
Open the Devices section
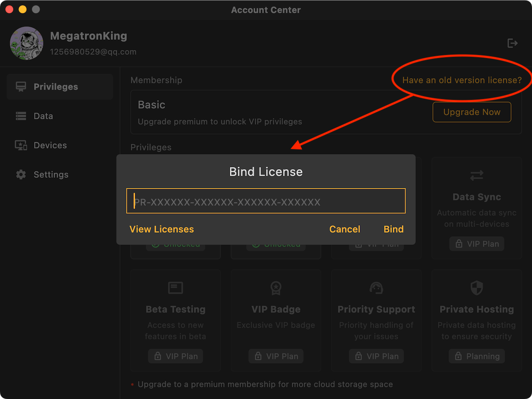[x=50, y=145]
